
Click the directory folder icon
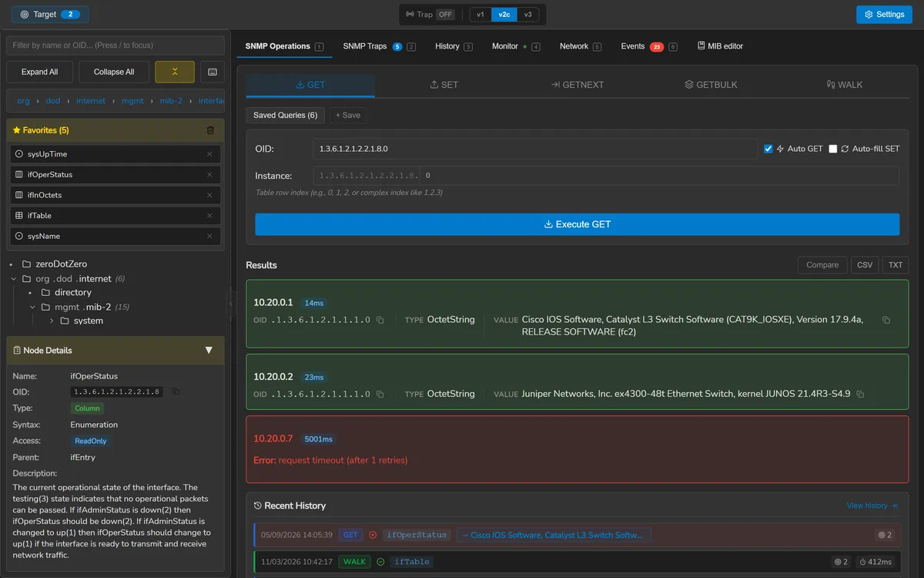pos(45,293)
